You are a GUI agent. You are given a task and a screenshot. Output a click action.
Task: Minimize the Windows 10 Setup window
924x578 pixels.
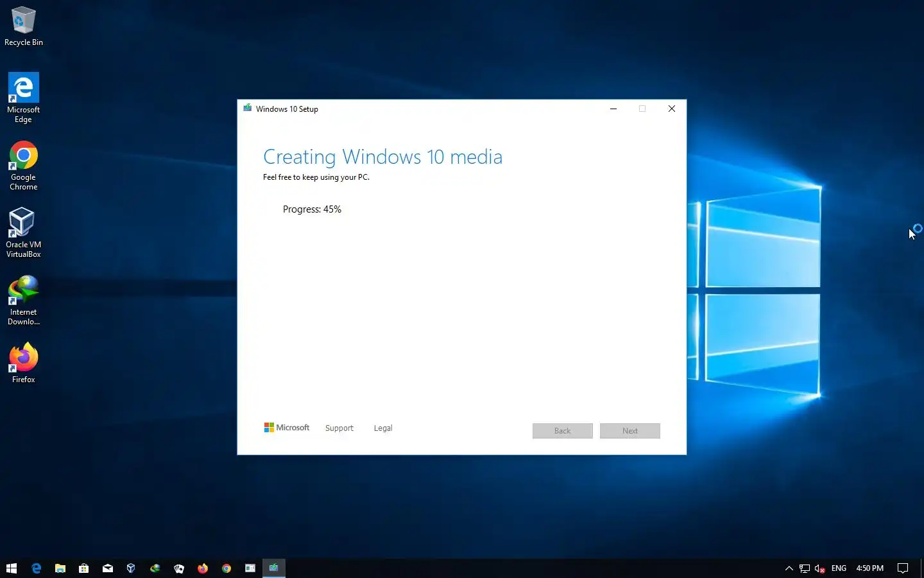coord(613,109)
